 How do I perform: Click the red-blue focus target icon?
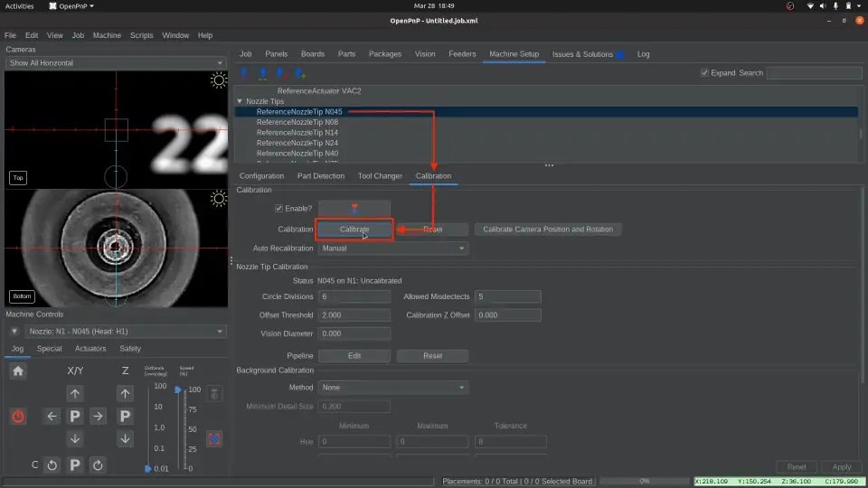click(x=214, y=439)
